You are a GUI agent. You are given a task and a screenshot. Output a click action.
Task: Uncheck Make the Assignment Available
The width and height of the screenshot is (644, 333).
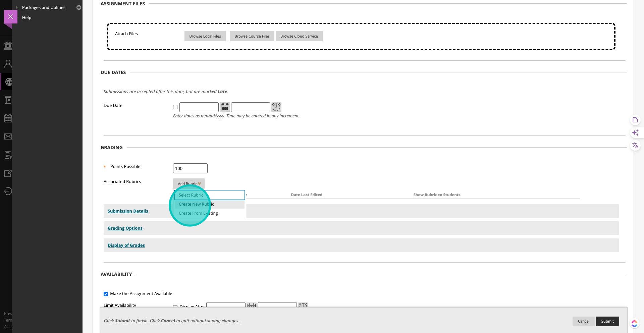pos(106,294)
